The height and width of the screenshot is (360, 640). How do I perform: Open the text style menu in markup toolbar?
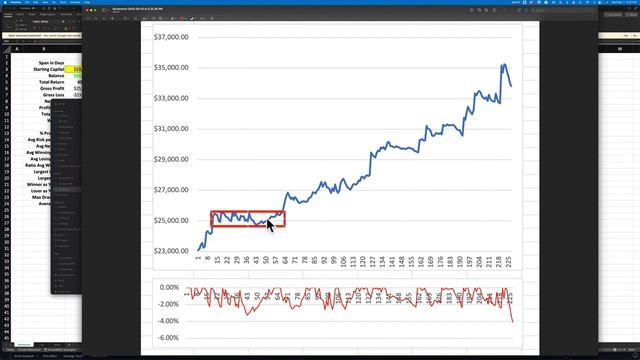pyautogui.click(x=202, y=18)
